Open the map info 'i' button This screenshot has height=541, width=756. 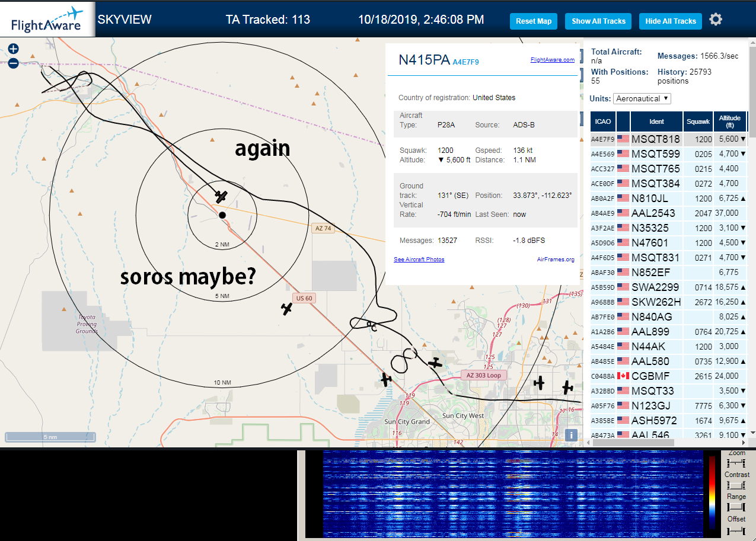click(571, 435)
